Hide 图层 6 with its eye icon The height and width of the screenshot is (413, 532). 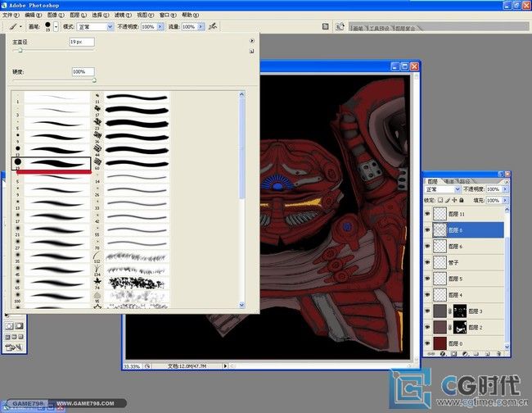427,246
